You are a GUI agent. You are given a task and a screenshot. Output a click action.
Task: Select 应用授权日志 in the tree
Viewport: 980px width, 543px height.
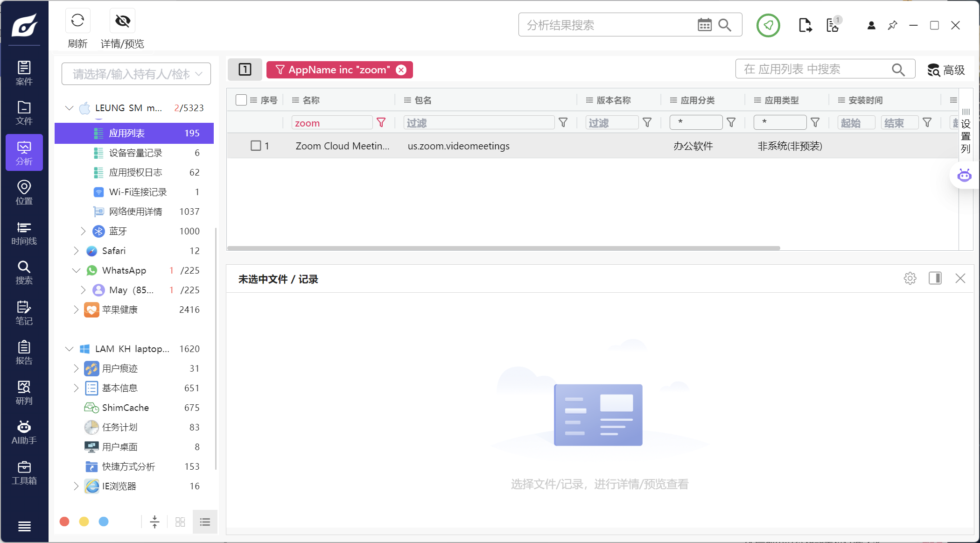pyautogui.click(x=135, y=172)
